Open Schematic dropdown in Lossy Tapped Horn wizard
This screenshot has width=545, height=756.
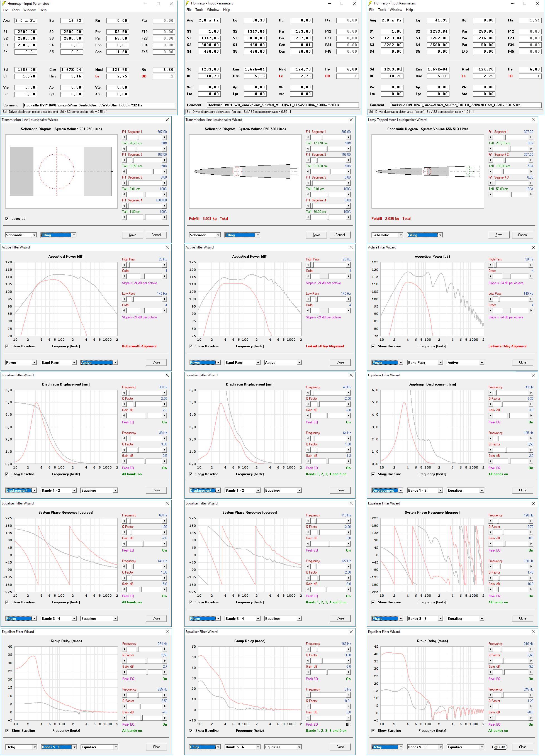pos(387,235)
